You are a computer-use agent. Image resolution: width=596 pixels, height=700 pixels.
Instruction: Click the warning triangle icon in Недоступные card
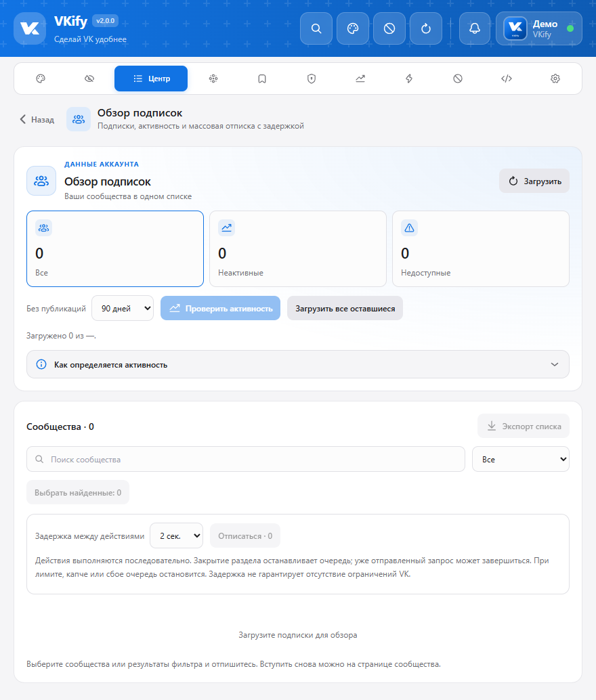pyautogui.click(x=409, y=227)
